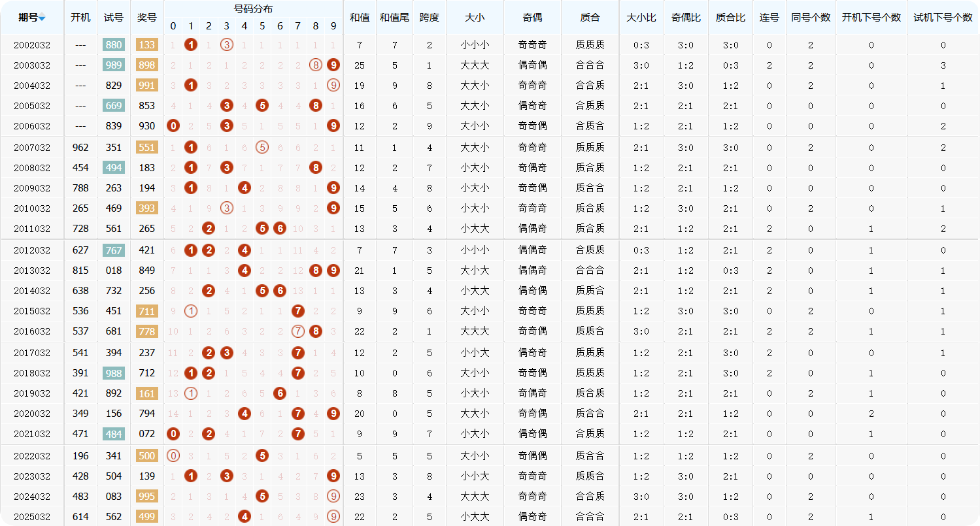Click the 同号个数 column header
980x526 pixels.
tap(811, 18)
